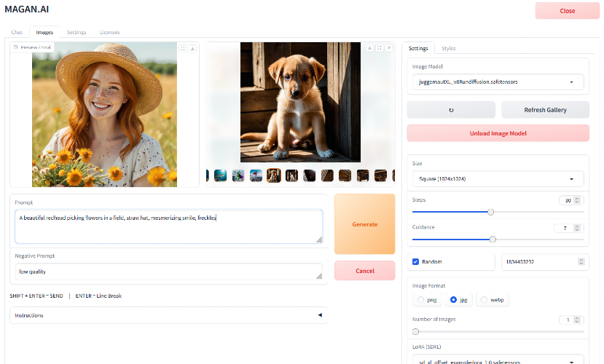Adjust the Guidance slider handle
The width and height of the screenshot is (604, 364).
tap(493, 239)
